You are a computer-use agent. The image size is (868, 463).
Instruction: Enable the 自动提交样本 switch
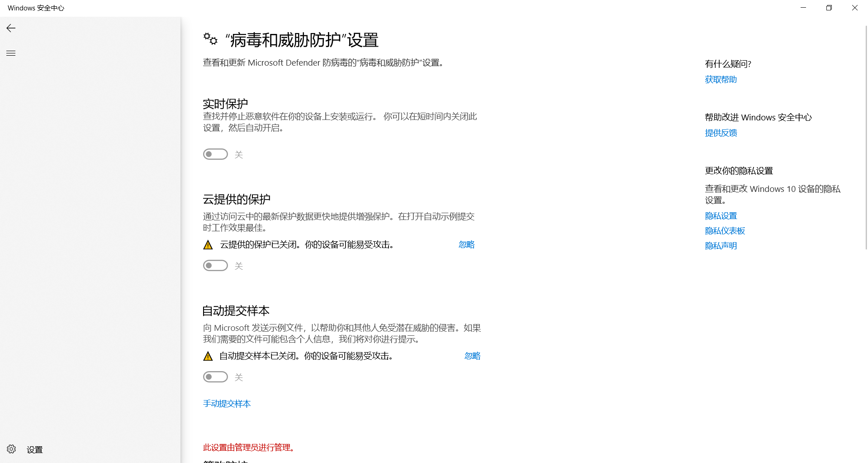[x=215, y=377]
